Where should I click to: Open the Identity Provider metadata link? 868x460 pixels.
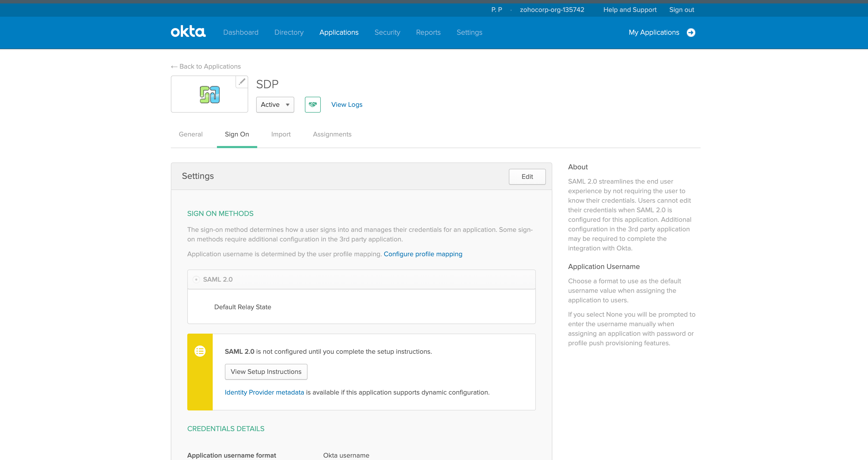tap(264, 392)
